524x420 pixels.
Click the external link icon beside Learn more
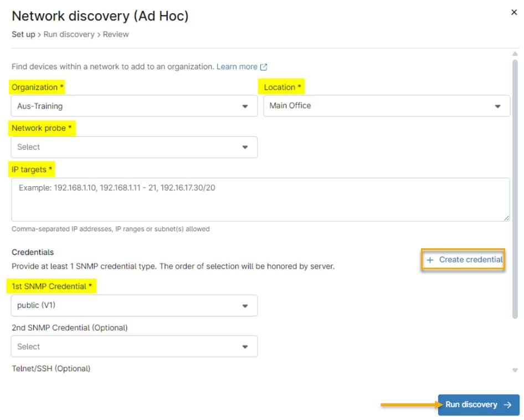click(x=264, y=66)
